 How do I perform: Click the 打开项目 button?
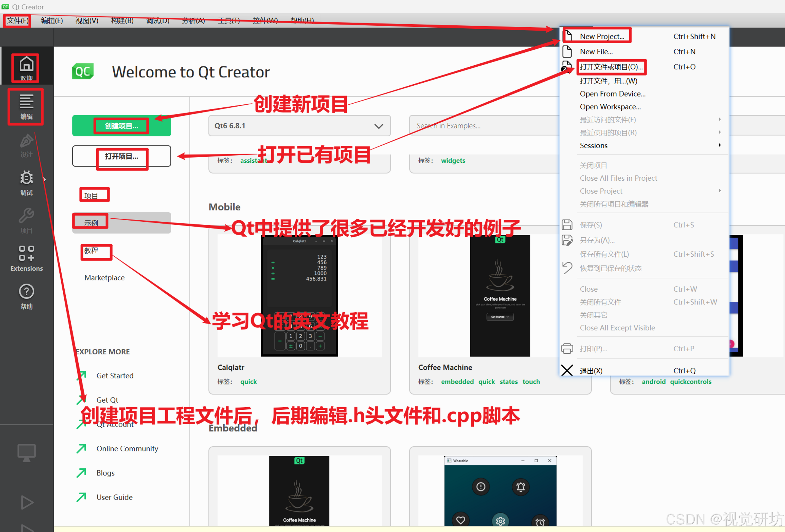121,156
